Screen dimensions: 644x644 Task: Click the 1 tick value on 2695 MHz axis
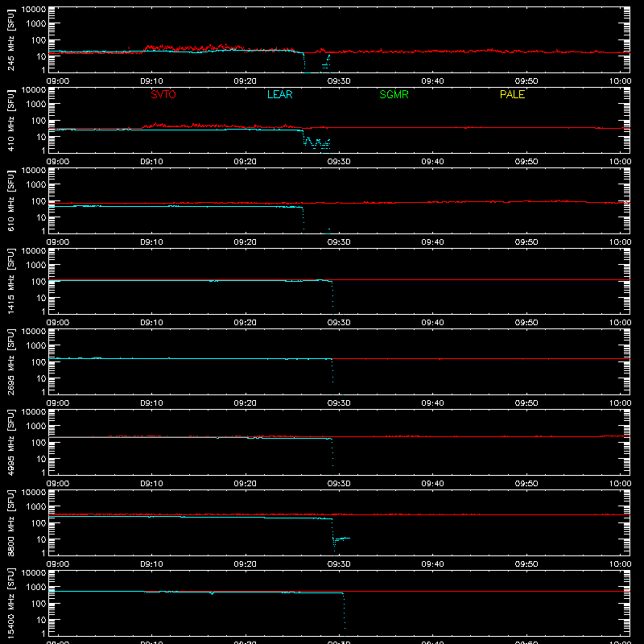(43, 392)
